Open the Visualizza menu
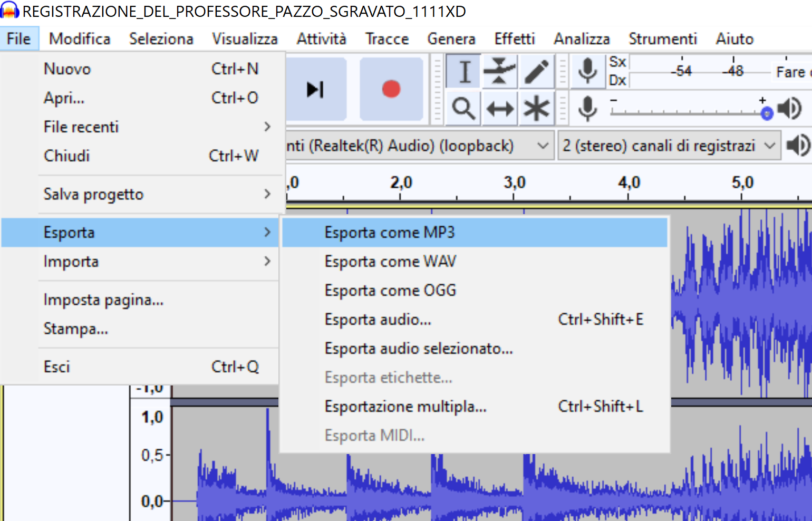812x521 pixels. (x=245, y=38)
